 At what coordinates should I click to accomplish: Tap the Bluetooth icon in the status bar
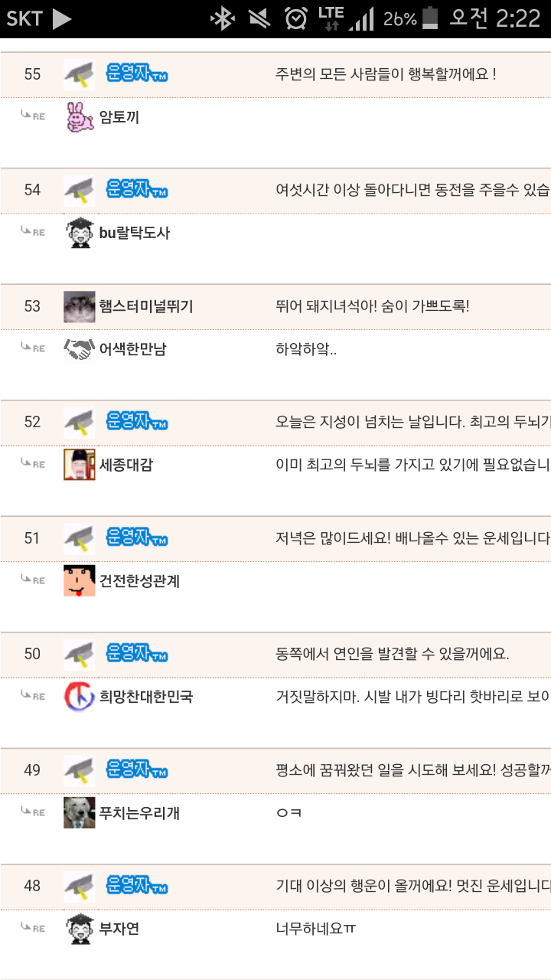pos(223,18)
